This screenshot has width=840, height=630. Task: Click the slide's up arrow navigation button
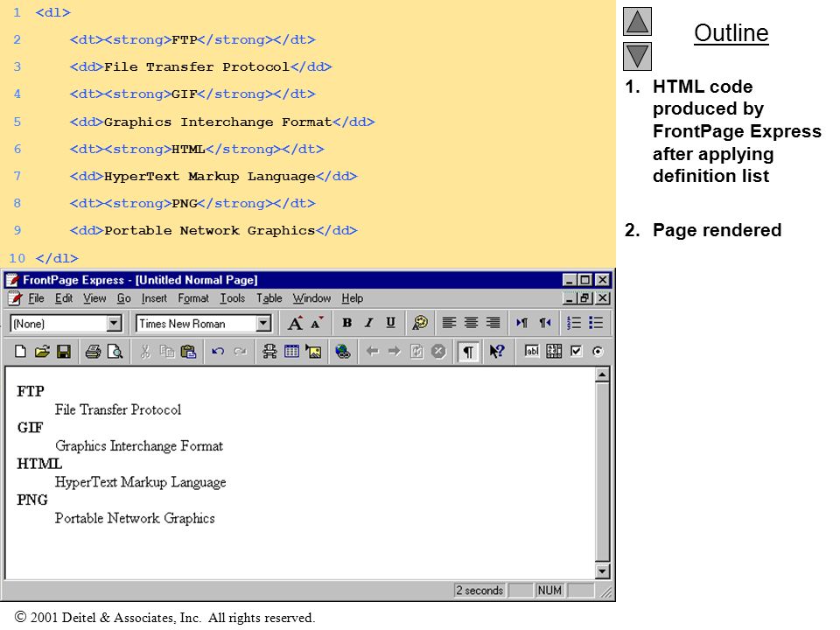[638, 21]
